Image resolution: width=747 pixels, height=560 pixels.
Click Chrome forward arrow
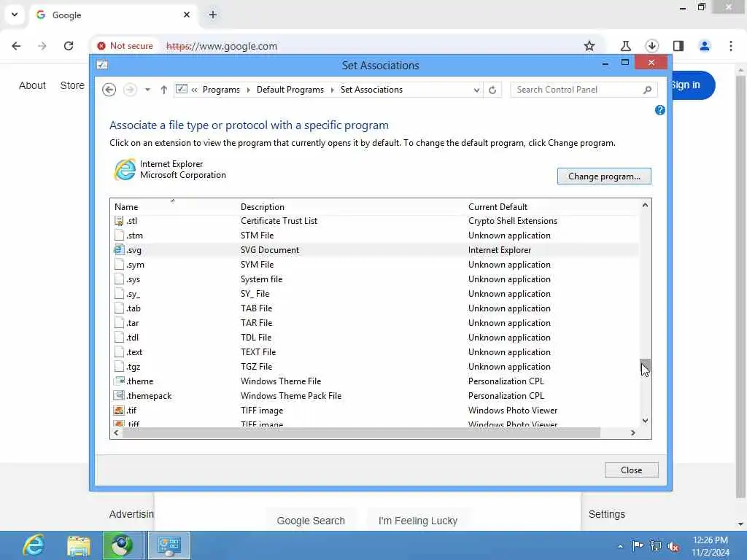pos(42,46)
